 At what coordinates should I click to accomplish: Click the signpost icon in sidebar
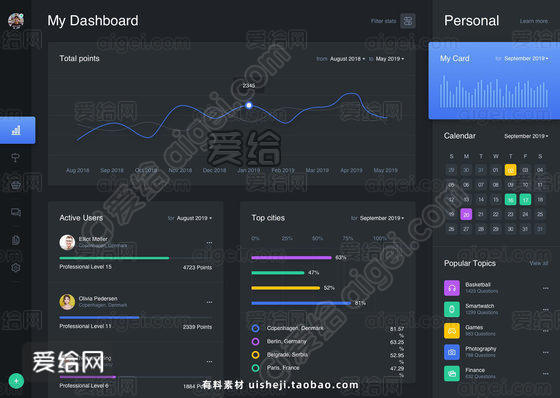tap(16, 157)
